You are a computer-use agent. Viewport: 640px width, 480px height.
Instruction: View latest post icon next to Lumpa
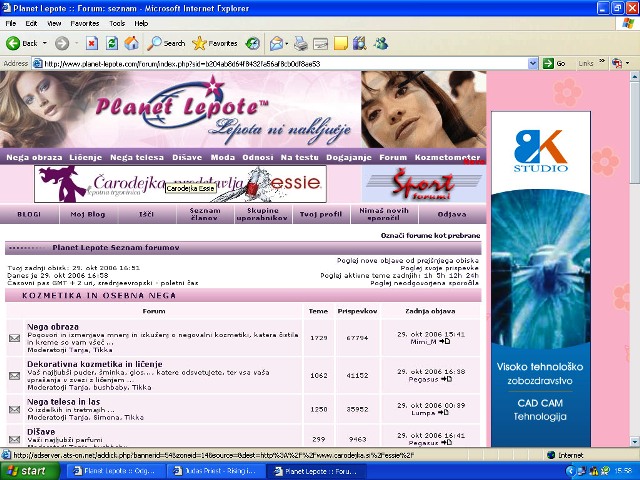click(443, 413)
